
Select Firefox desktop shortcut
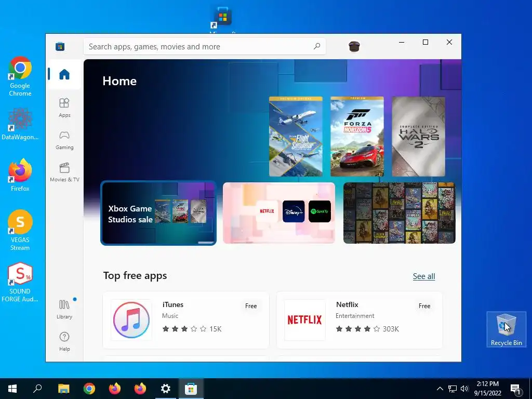(x=20, y=175)
